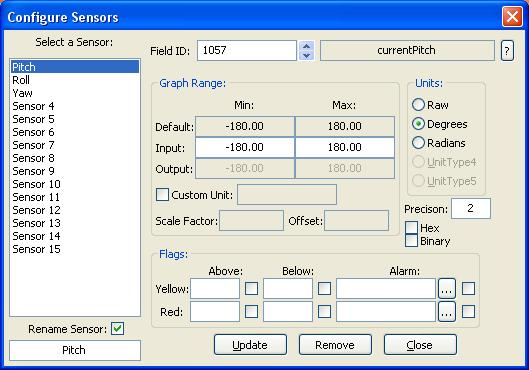Click the Red Above value field
The image size is (529, 370).
coord(215,311)
